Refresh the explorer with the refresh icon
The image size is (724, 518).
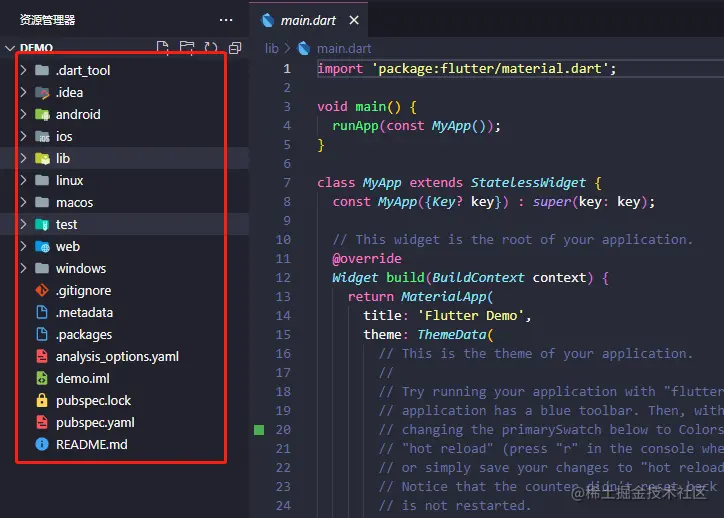coord(211,48)
